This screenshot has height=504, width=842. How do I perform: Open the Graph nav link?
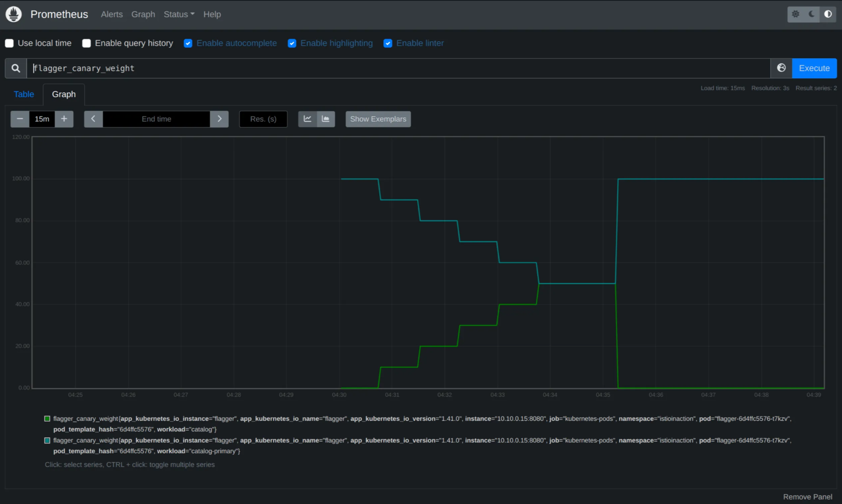pyautogui.click(x=143, y=14)
